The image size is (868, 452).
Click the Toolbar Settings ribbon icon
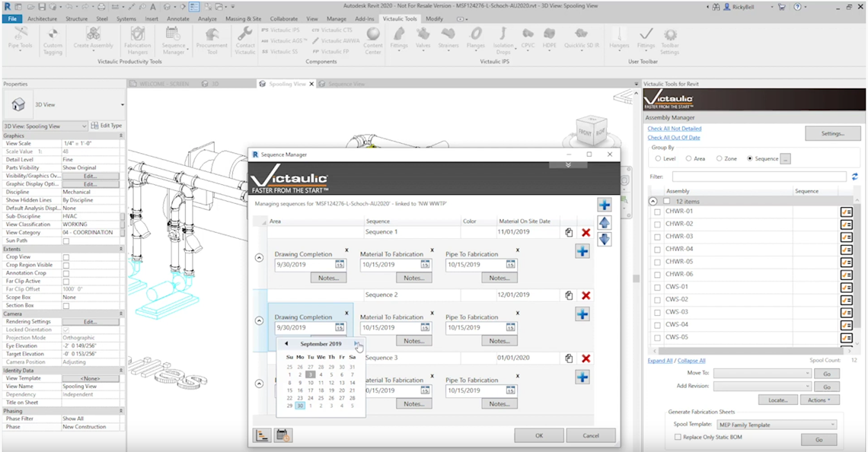(x=670, y=40)
